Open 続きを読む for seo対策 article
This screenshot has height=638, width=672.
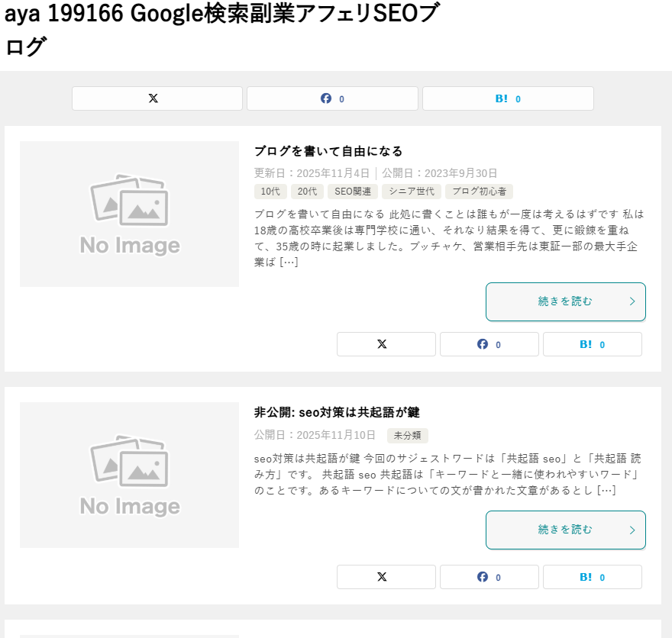(x=565, y=530)
